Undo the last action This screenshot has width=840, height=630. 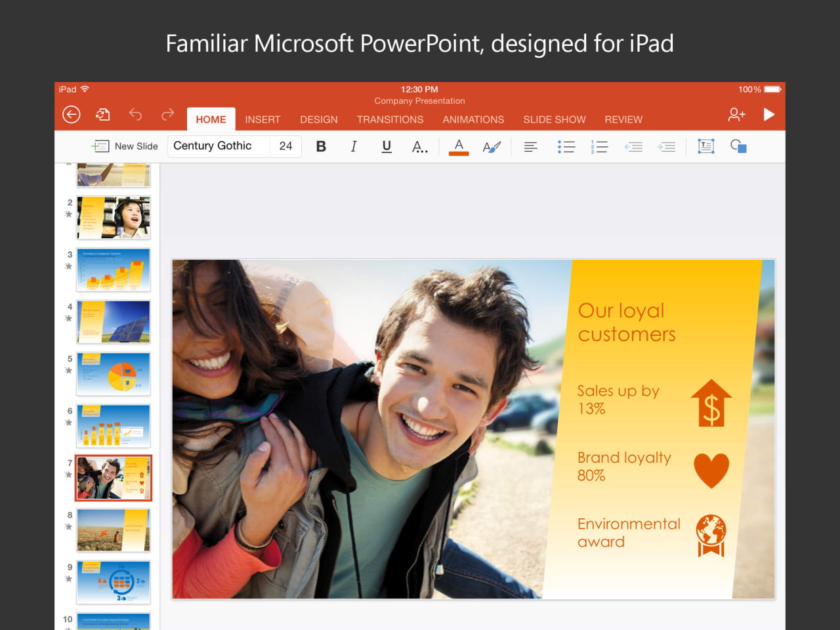pos(135,115)
